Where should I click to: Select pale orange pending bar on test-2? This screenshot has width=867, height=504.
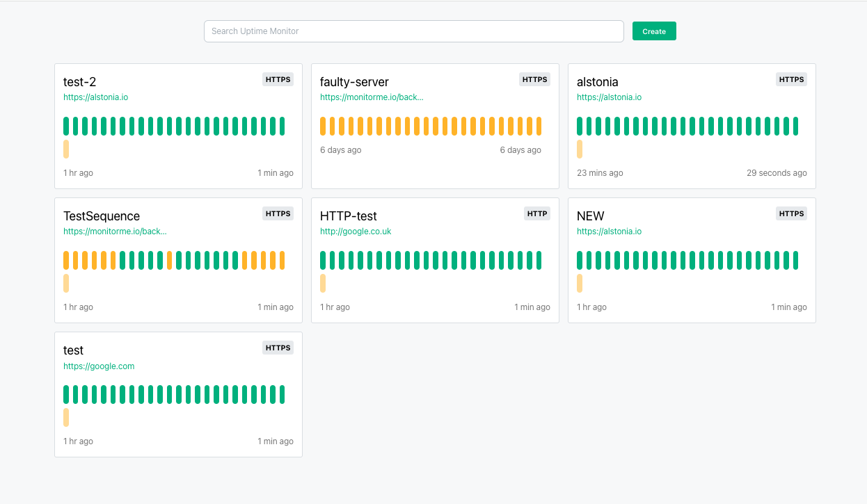[x=66, y=149]
